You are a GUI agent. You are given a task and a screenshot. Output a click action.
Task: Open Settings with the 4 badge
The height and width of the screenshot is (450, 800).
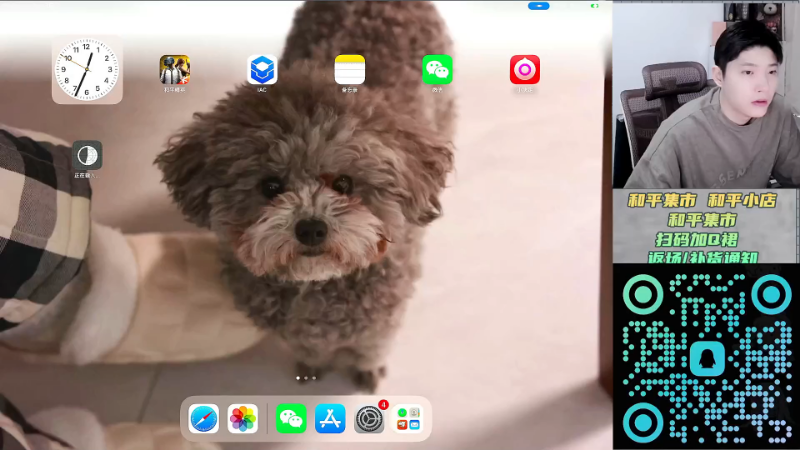coord(369,419)
